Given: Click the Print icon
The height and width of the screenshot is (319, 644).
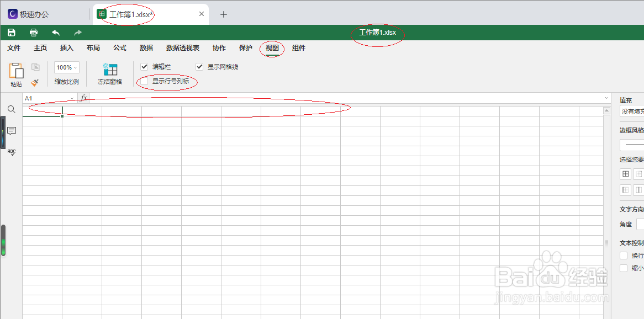Looking at the screenshot, I should [33, 32].
